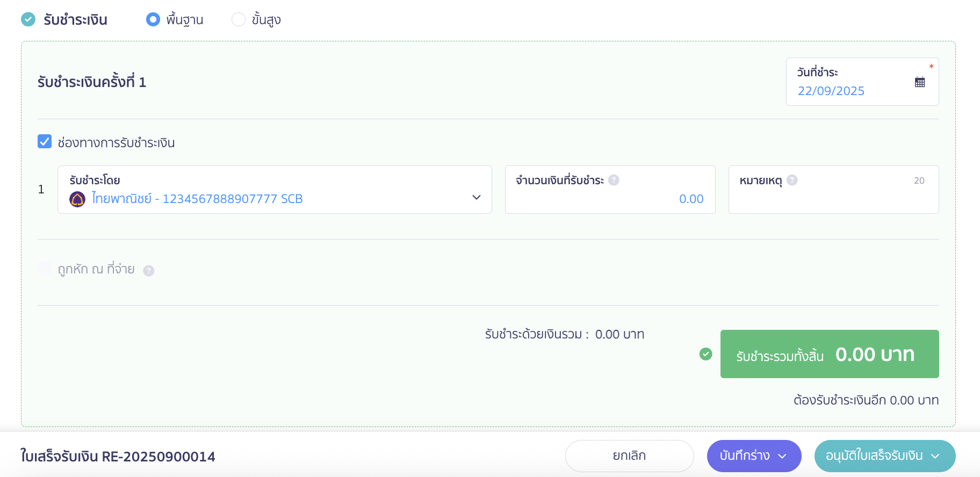Click the green รับชำระรวมทั้งสิ้น total box
The image size is (980, 477).
829,354
